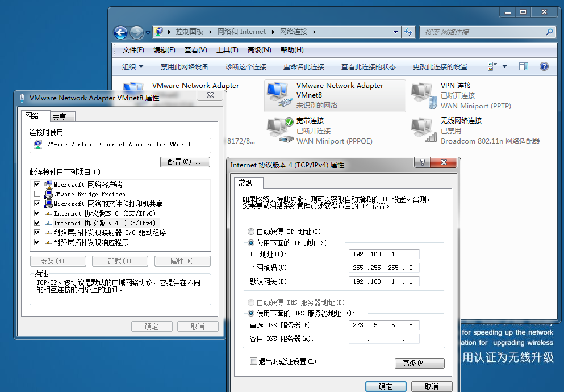564x392 pixels.
Task: Click the 子网掩码 input field
Action: (x=384, y=268)
